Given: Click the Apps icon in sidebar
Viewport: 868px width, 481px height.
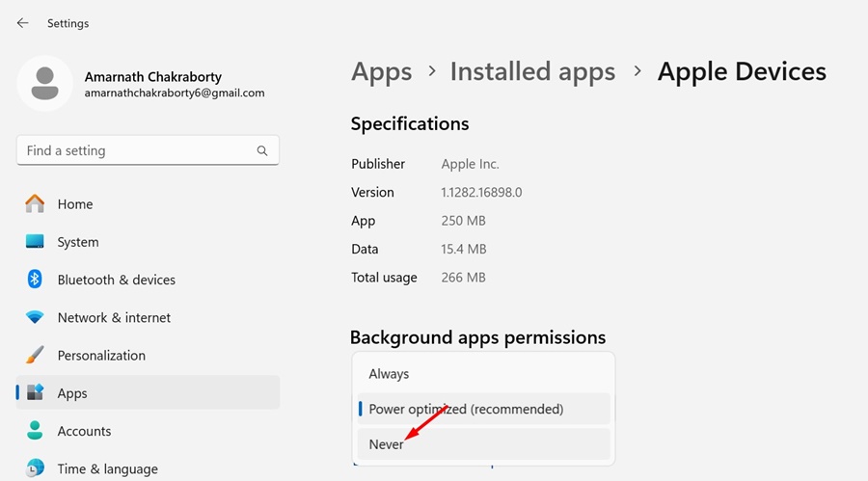Looking at the screenshot, I should 36,393.
